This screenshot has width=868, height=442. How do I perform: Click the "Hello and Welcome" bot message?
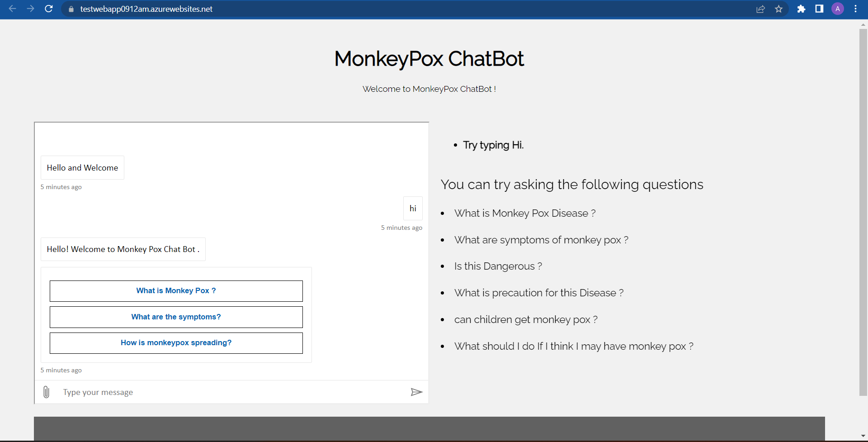82,167
